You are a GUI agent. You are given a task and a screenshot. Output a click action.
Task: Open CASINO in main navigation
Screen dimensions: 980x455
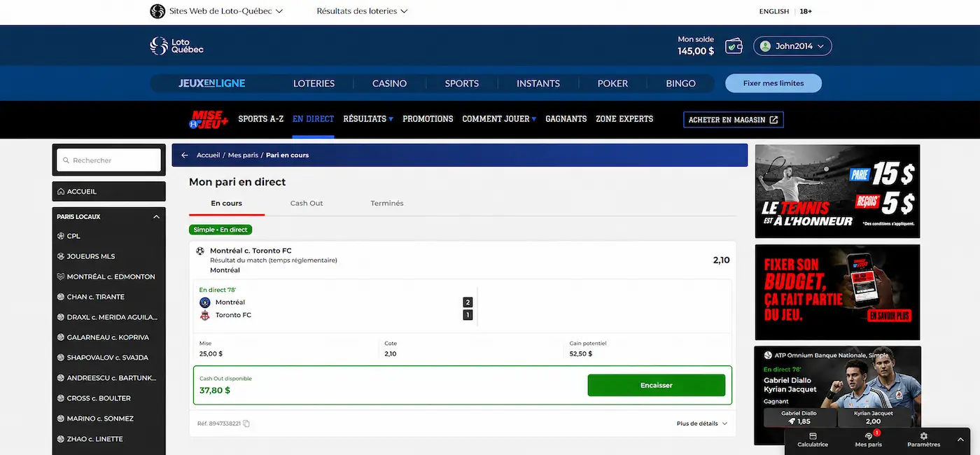click(x=389, y=83)
